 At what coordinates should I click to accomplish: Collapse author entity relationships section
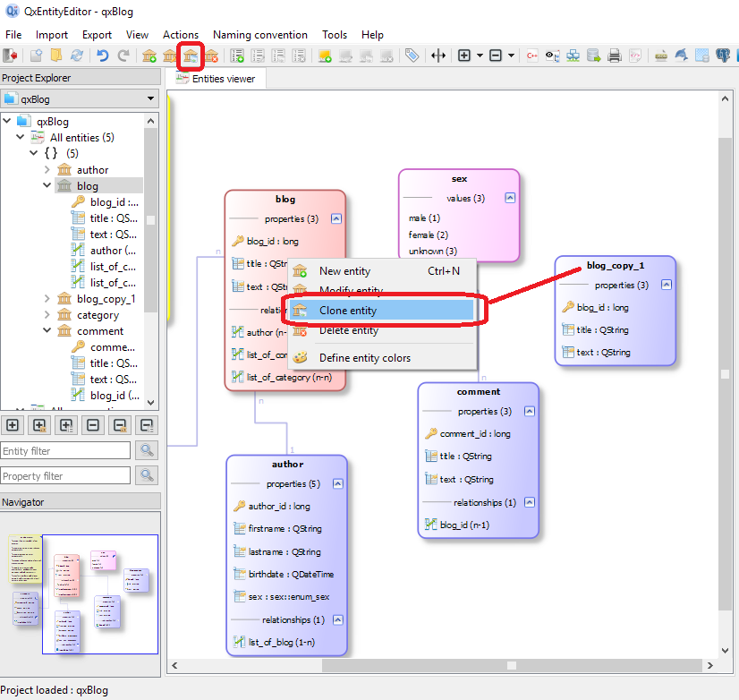[x=337, y=619]
